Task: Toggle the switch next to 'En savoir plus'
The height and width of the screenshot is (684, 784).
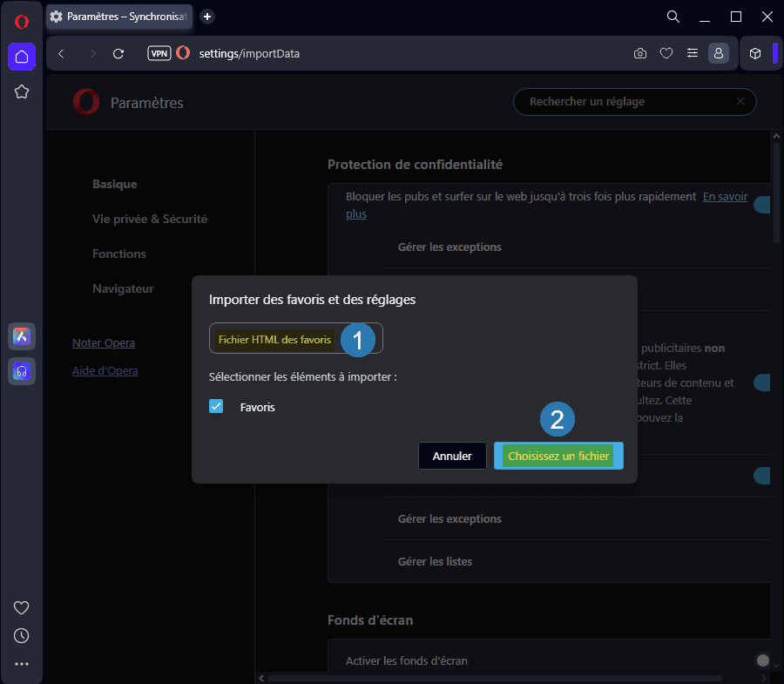Action: 765,204
